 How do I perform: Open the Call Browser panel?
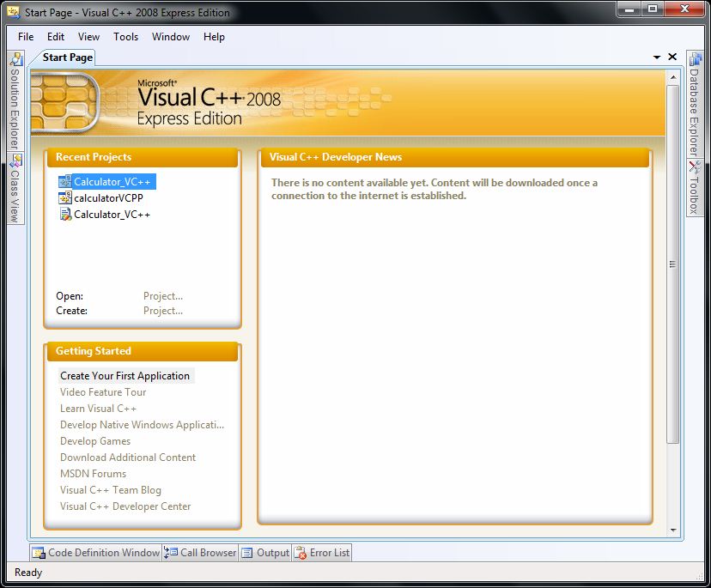(200, 552)
